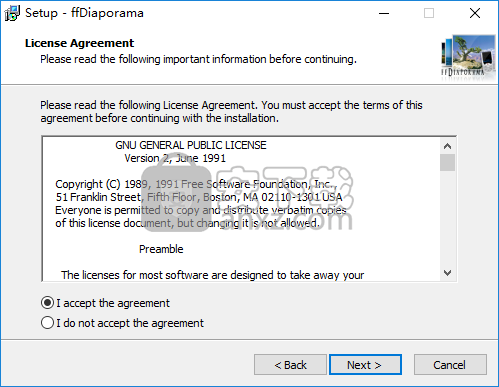Click the installer icon in title bar
This screenshot has width=499, height=387.
click(12, 13)
